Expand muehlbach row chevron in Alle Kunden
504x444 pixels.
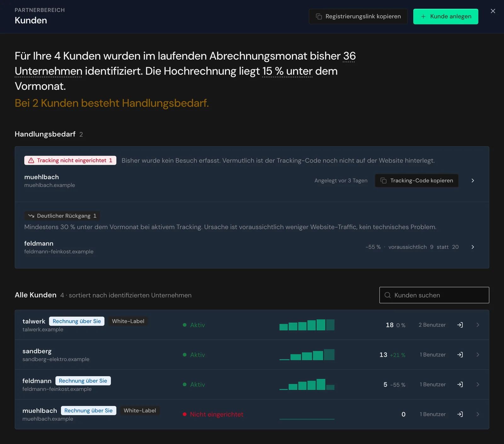pos(478,414)
